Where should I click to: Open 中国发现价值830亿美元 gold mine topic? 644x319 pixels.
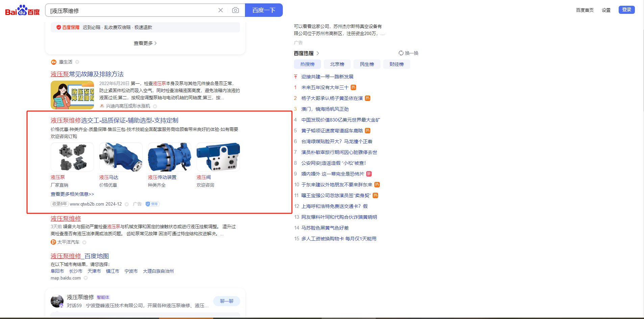[341, 120]
